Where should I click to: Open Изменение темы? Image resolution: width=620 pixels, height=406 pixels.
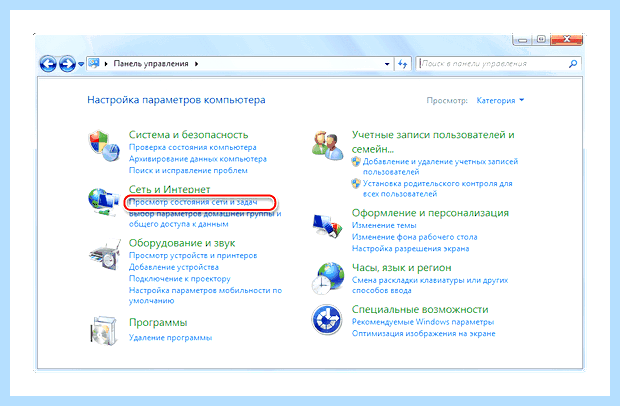(384, 225)
